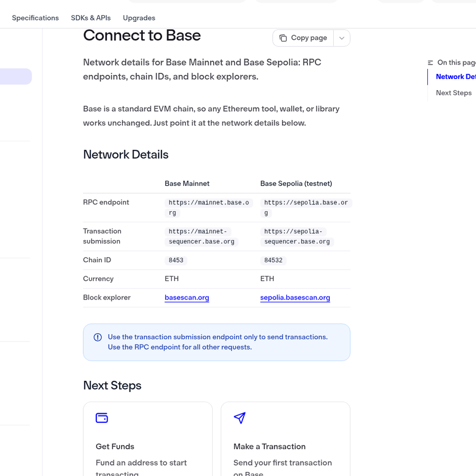The image size is (476, 476).
Task: Click the Block explorer row label
Action: click(x=107, y=297)
